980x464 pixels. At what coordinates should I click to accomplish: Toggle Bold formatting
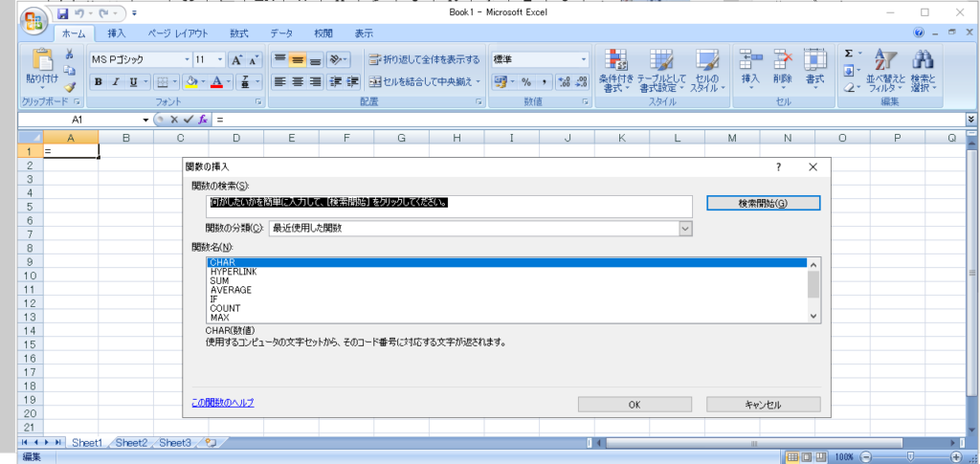coord(99,82)
